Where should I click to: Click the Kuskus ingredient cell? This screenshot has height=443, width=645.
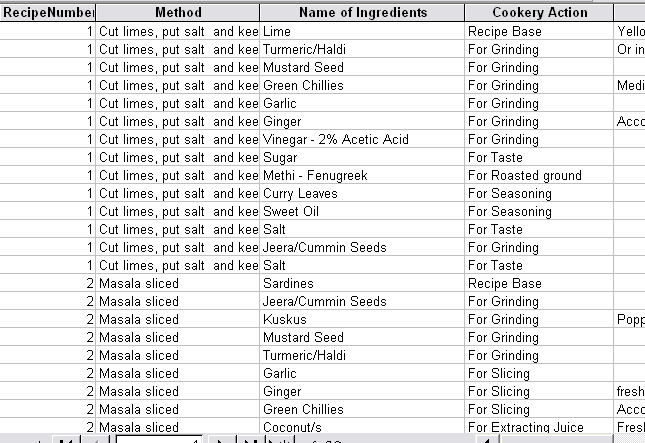pos(362,320)
